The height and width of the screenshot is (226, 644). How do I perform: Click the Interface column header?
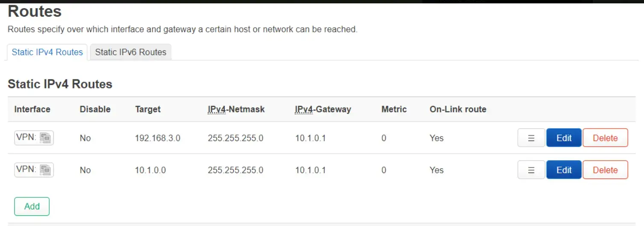point(32,109)
